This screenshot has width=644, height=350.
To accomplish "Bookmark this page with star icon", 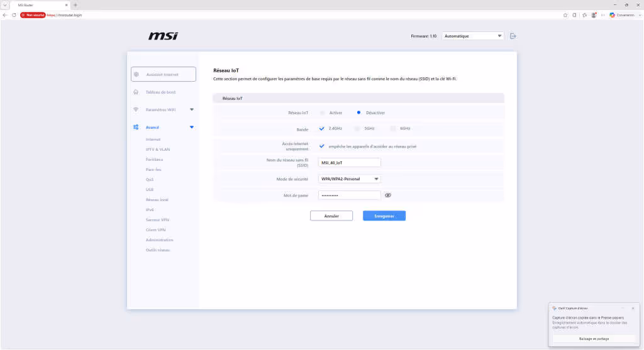I will 565,15.
